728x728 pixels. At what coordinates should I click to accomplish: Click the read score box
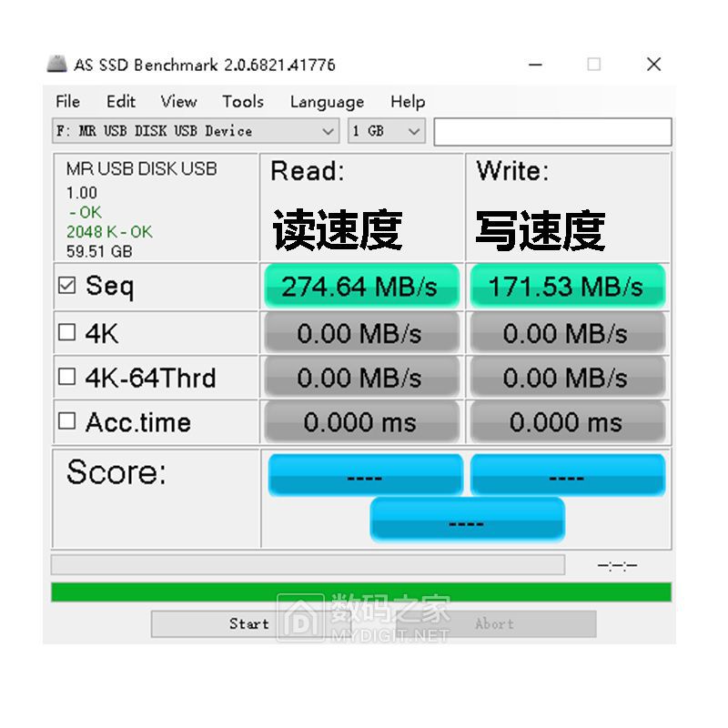point(366,475)
